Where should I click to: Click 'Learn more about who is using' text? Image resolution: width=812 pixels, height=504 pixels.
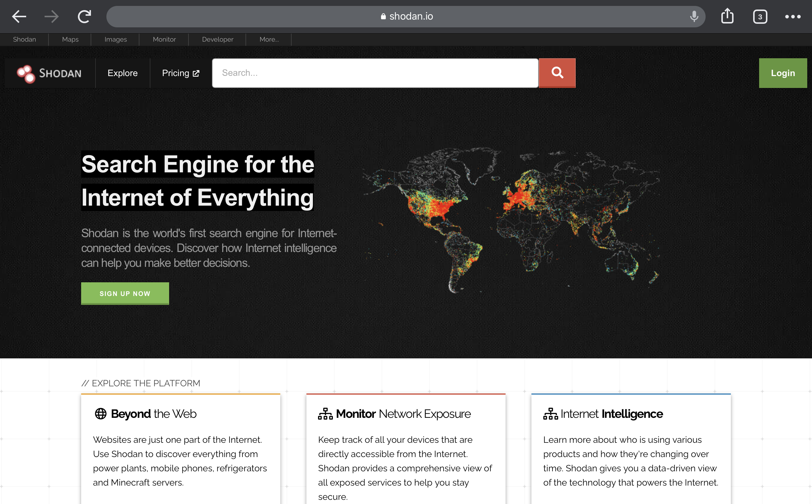click(631, 461)
